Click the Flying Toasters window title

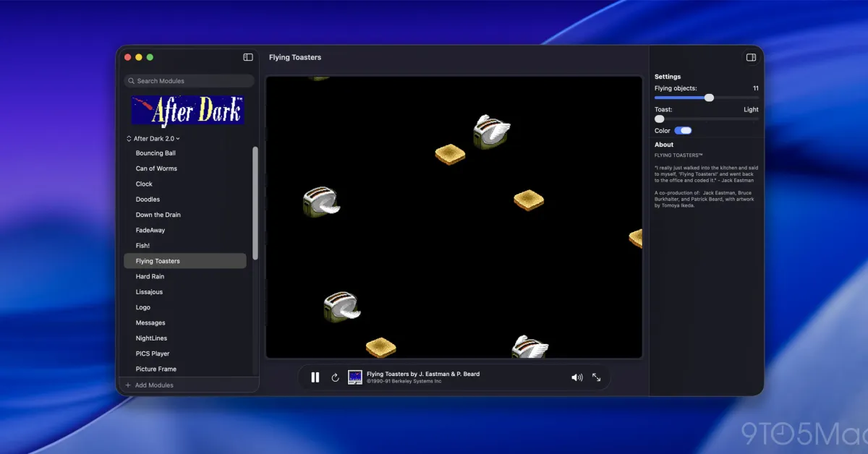point(295,57)
